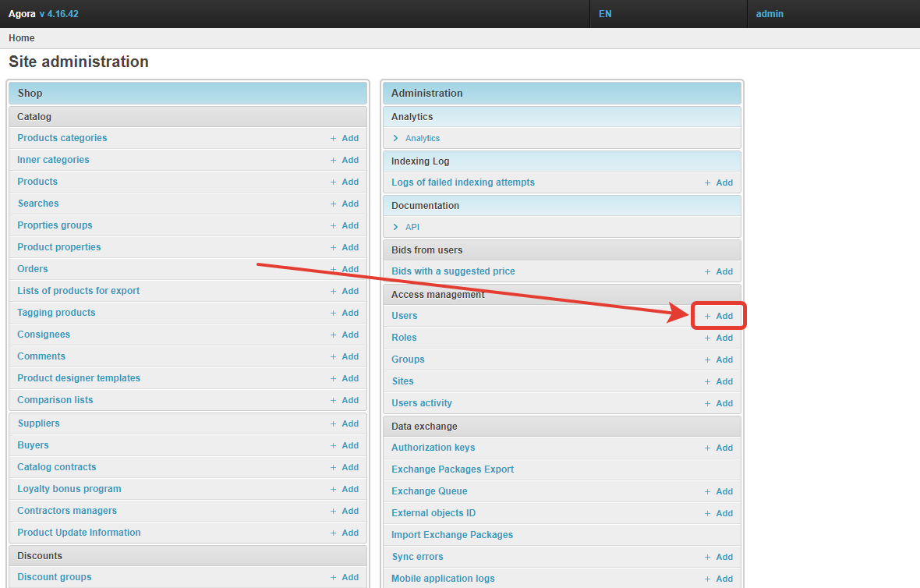920x588 pixels.
Task: Open the Orders link
Action: click(33, 269)
